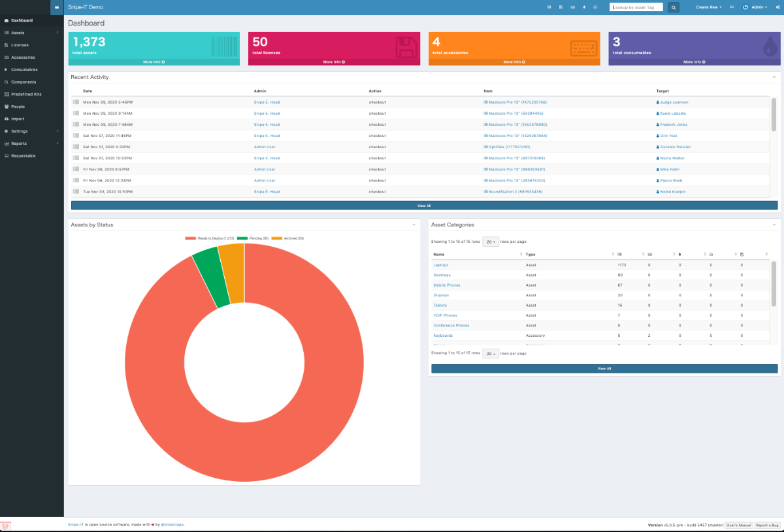Open SoundStation 2 (597633435) item link
This screenshot has width=784, height=532.
click(513, 192)
